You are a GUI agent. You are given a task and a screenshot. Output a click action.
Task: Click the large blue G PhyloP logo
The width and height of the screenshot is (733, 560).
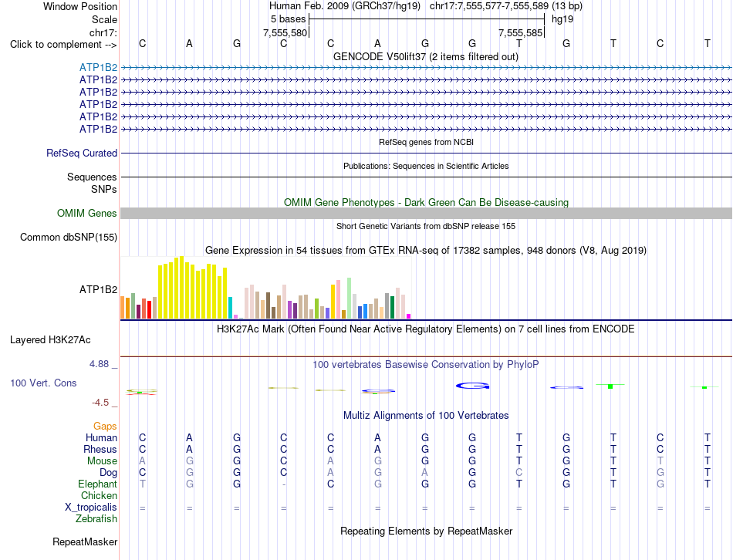point(472,386)
